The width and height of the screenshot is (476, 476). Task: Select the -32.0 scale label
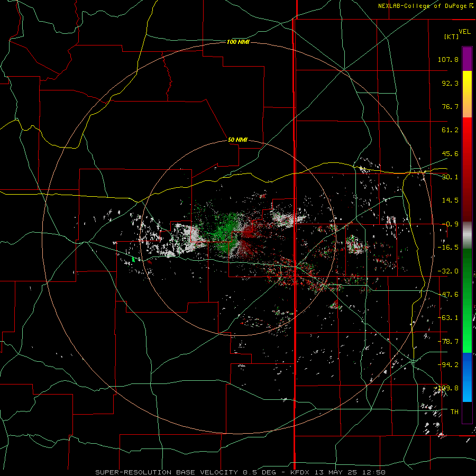448,271
